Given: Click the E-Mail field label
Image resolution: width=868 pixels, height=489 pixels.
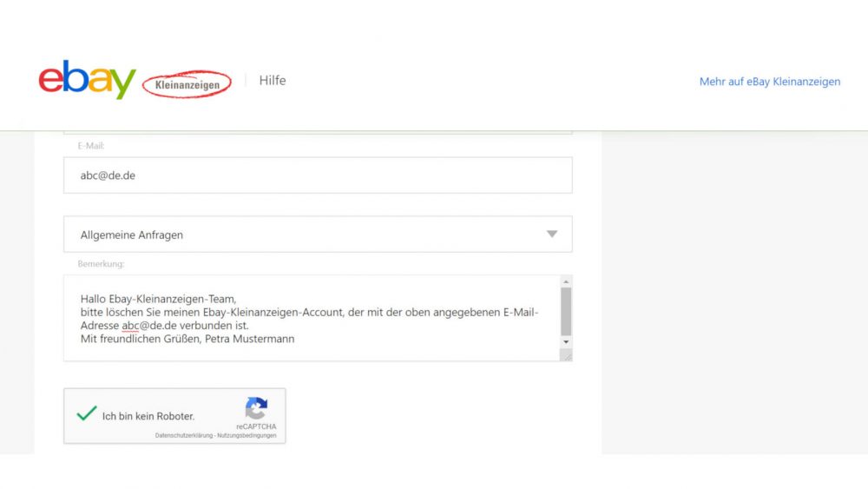Looking at the screenshot, I should (x=91, y=146).
